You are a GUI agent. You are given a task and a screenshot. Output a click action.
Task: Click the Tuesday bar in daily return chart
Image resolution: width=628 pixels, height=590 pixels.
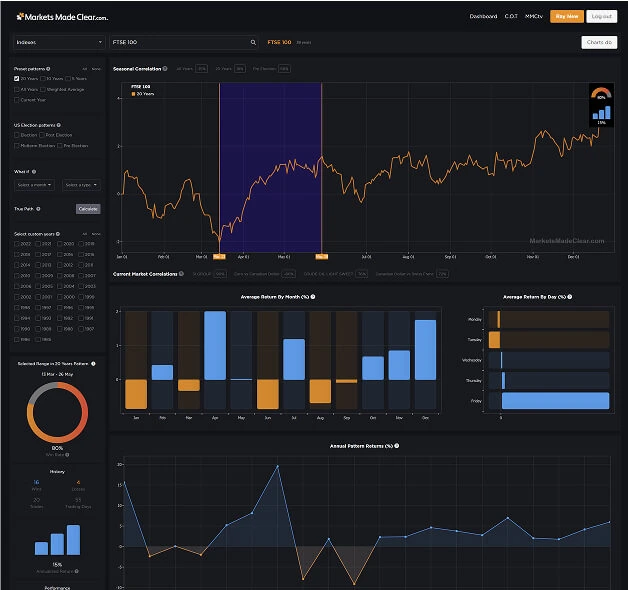tap(494, 340)
